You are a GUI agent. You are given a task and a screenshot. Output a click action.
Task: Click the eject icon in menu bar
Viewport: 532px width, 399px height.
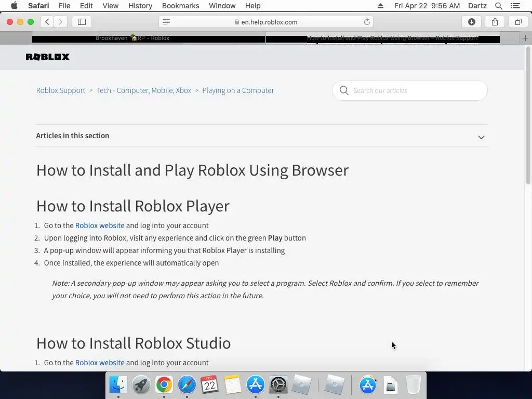[x=380, y=6]
